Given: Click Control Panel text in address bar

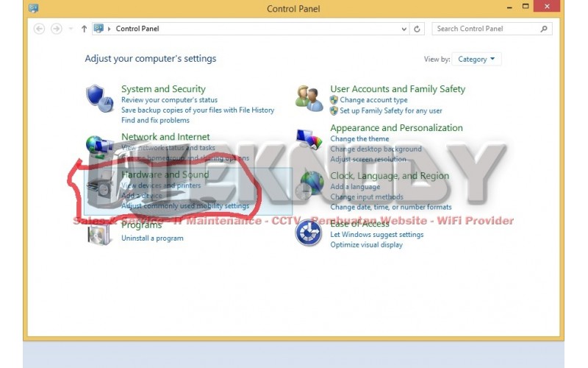Looking at the screenshot, I should (137, 29).
